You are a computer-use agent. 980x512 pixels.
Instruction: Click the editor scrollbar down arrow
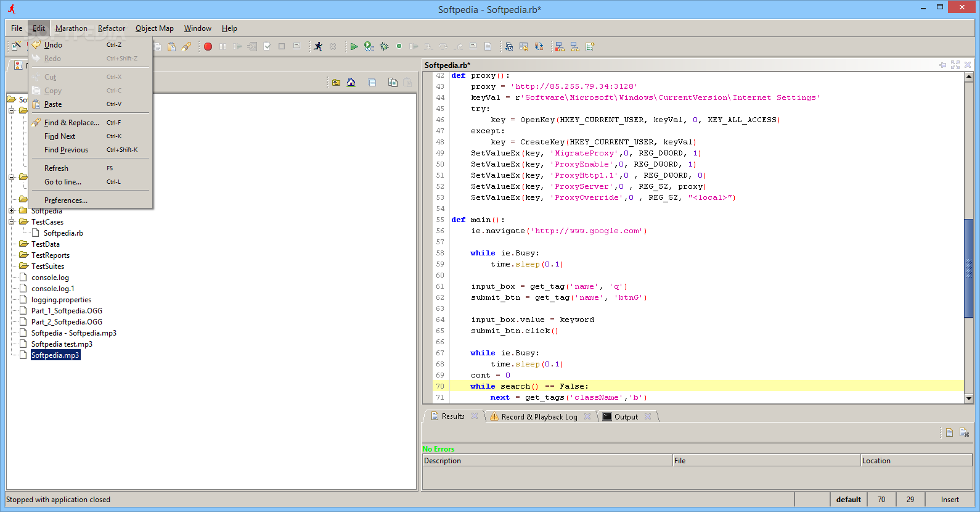969,398
